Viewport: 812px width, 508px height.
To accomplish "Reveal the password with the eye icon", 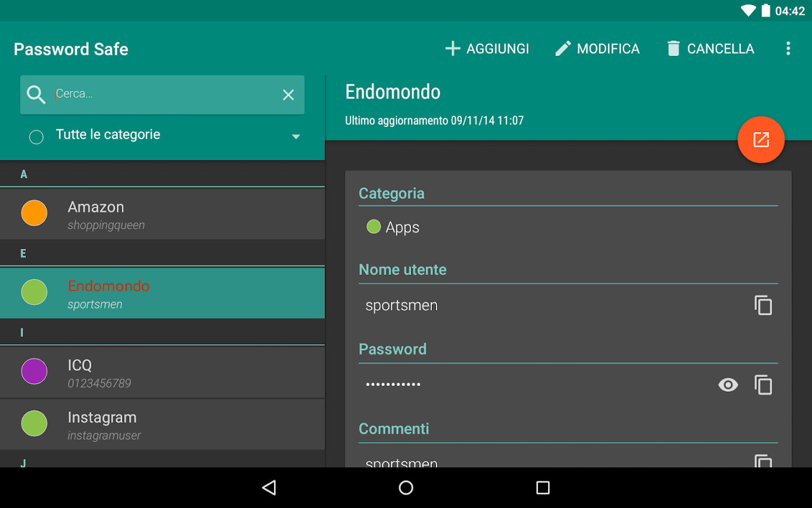I will point(727,384).
